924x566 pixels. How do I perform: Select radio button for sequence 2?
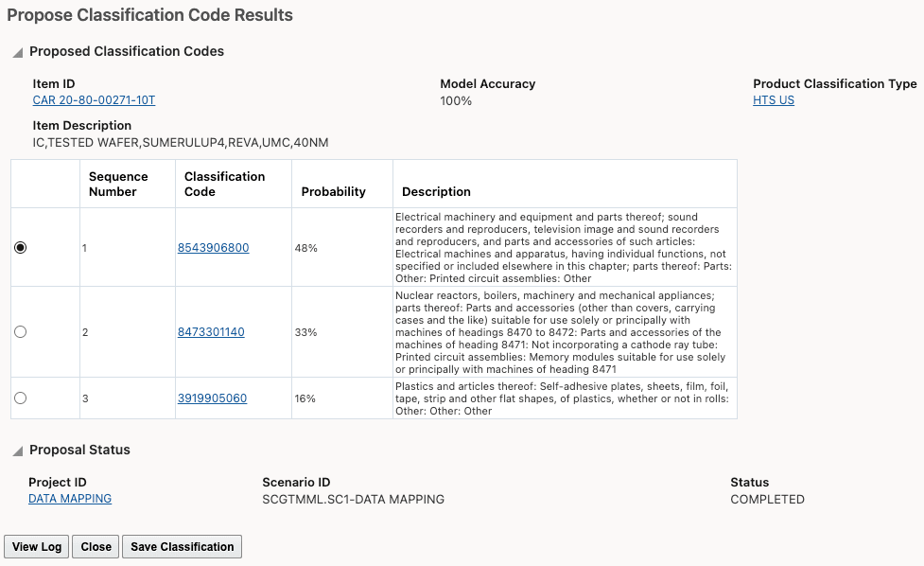(21, 332)
